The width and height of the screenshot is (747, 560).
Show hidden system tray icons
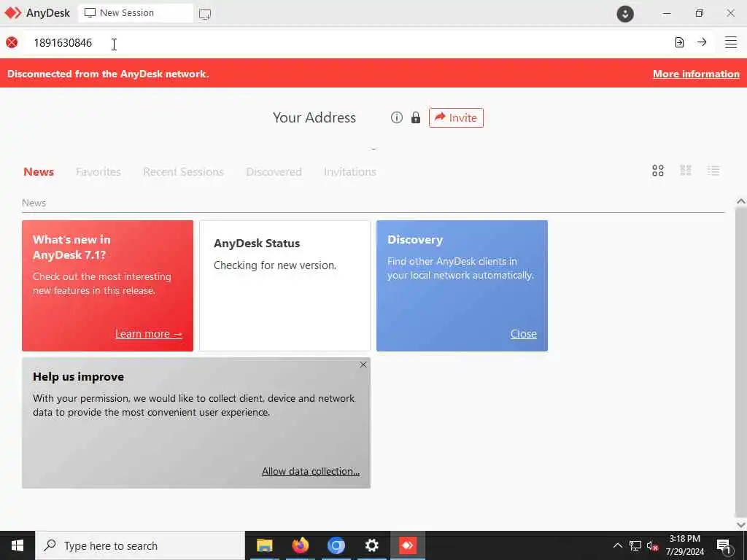point(617,545)
